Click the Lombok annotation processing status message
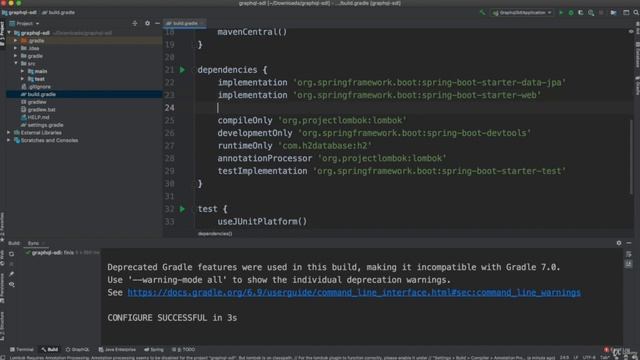Viewport: 640px width, 360px height. point(282,358)
